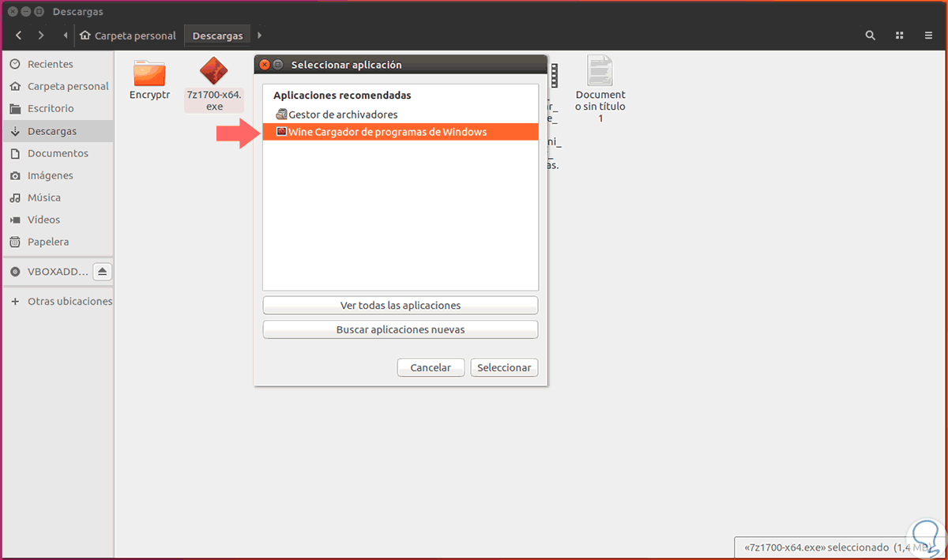Open the hamburger menu in Files toolbar
This screenshot has height=560, width=948.
coord(929,36)
